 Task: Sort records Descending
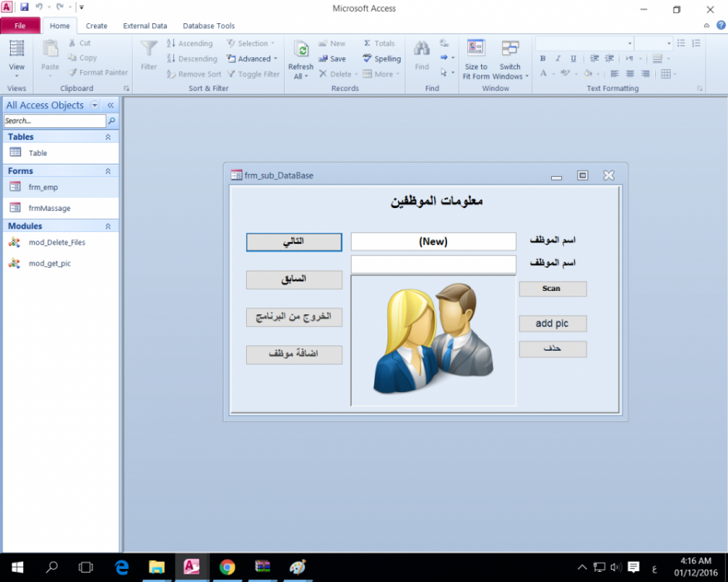192,58
